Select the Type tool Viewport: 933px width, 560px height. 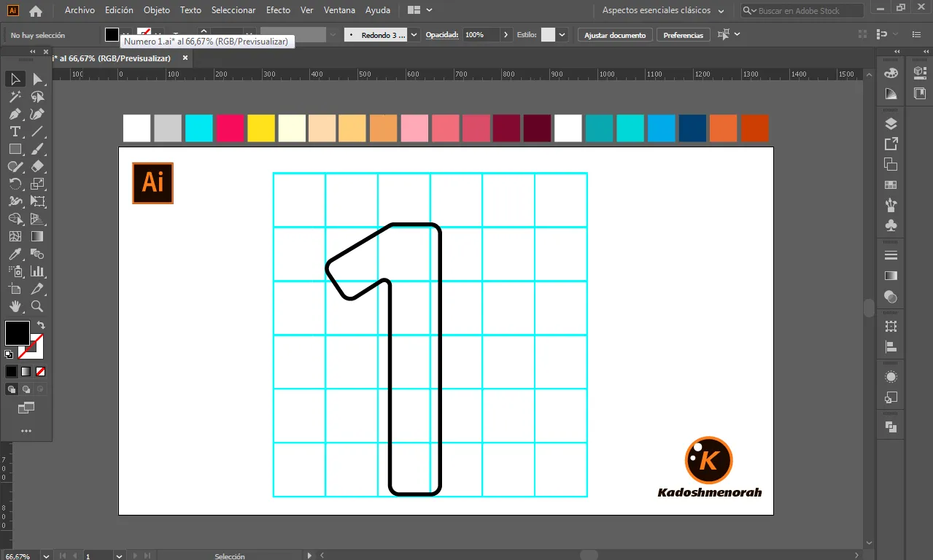(15, 131)
